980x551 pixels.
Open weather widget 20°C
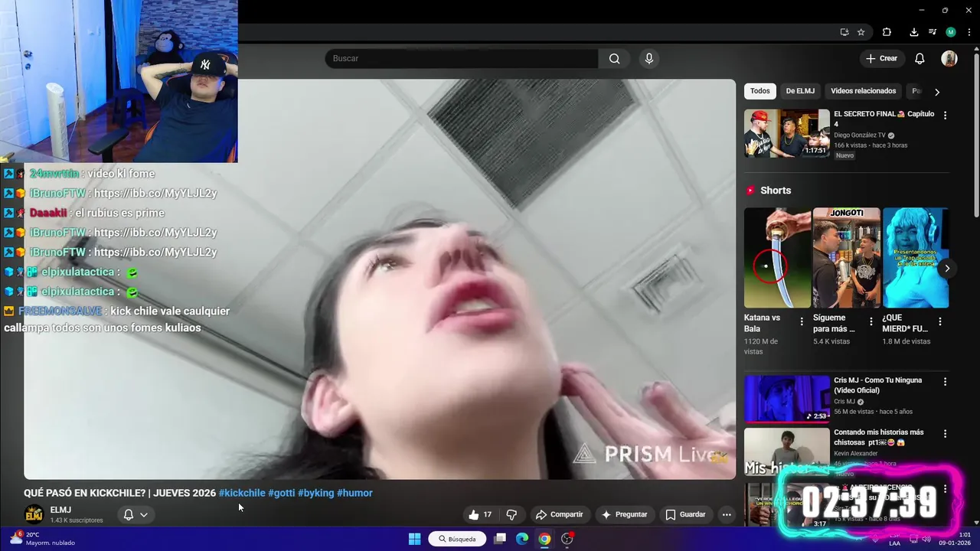pyautogui.click(x=43, y=539)
